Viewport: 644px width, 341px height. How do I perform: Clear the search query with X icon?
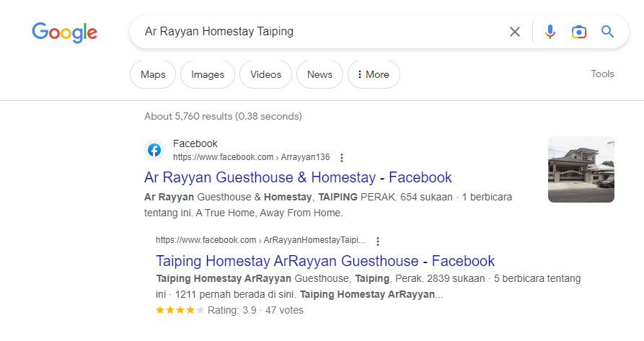(x=514, y=32)
